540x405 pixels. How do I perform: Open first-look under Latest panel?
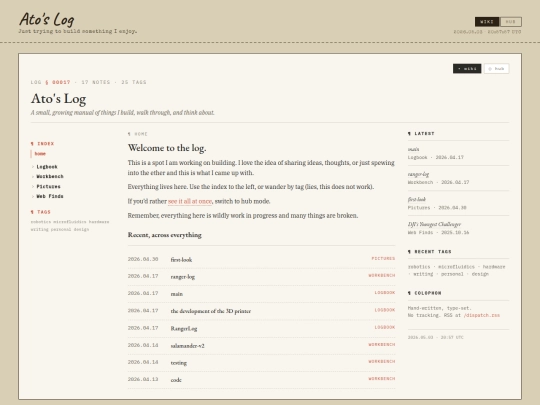(x=416, y=199)
